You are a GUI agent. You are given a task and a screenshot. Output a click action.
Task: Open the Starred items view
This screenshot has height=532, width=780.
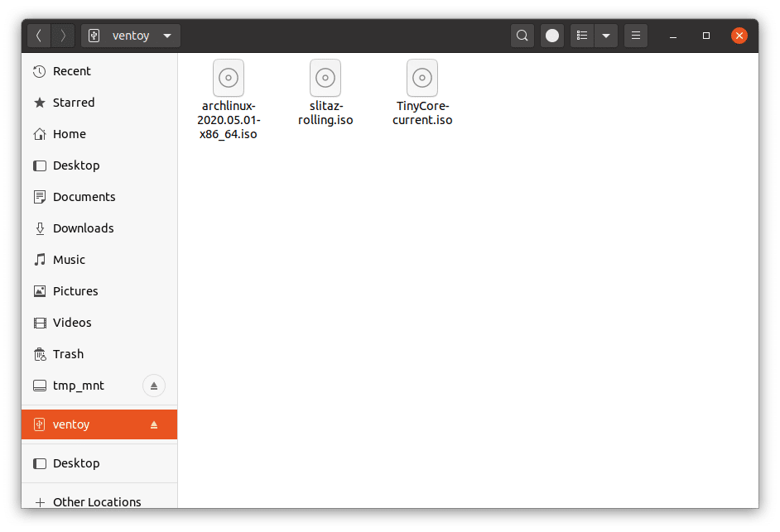point(70,103)
